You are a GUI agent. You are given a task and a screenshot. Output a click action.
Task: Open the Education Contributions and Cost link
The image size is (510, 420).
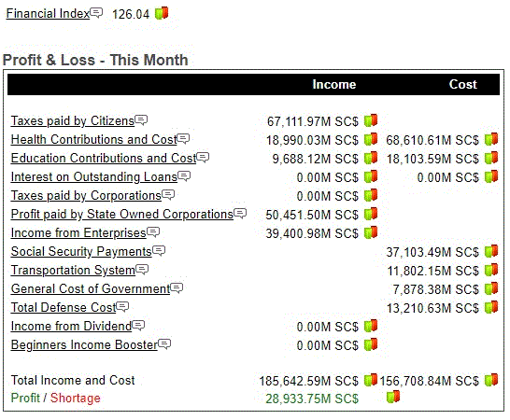(x=104, y=159)
